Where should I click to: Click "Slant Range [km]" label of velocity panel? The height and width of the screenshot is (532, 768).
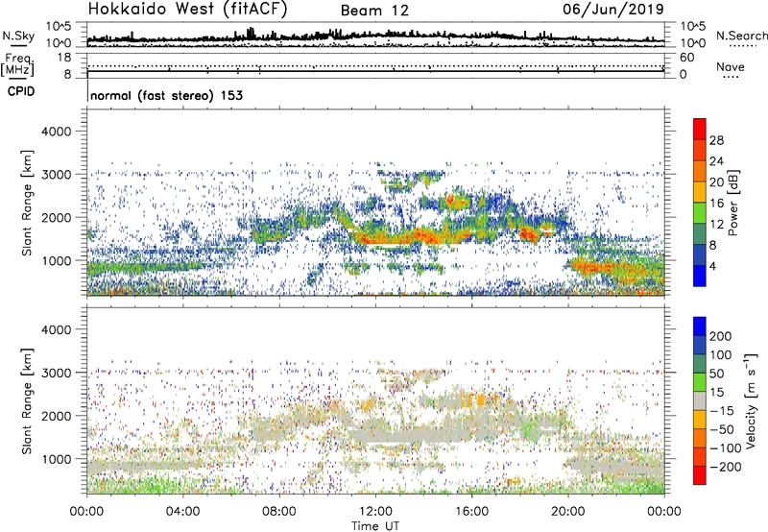point(27,401)
